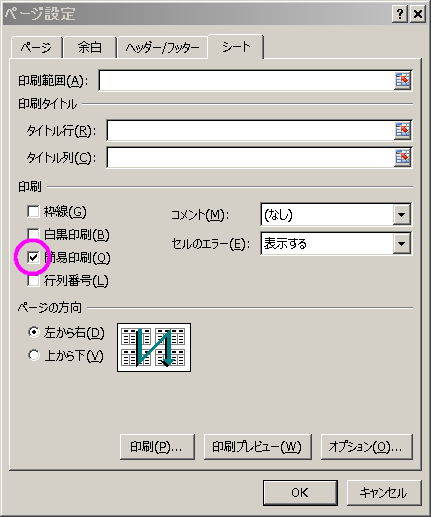Switch to the ページ tab
Viewport: 431px width, 517px height.
(x=36, y=48)
